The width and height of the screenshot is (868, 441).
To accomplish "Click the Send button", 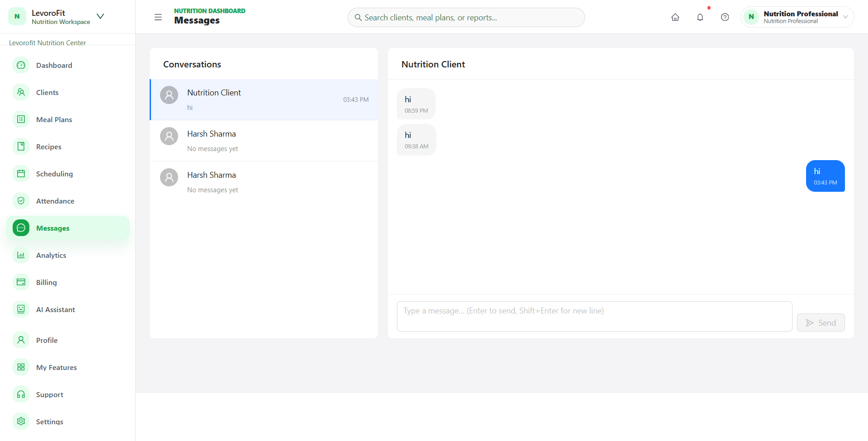I will [x=821, y=322].
